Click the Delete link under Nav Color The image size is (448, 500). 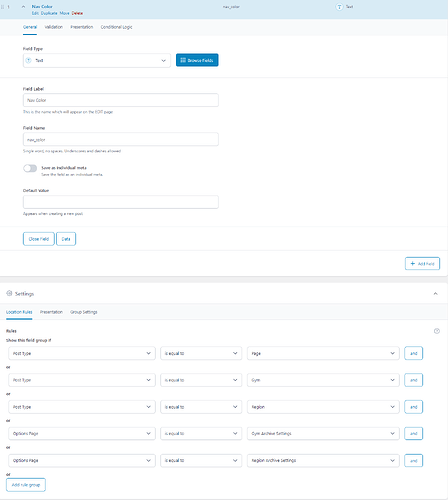pyautogui.click(x=77, y=13)
